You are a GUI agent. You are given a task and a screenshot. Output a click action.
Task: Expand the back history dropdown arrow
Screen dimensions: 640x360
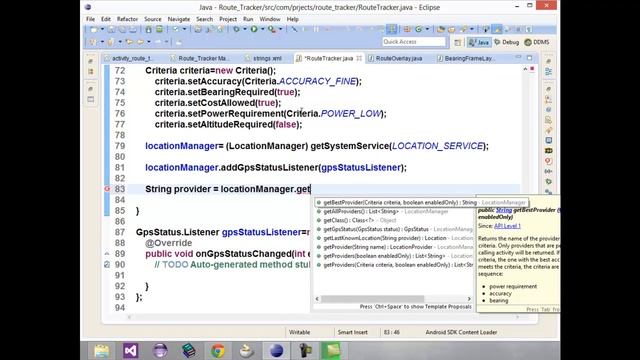point(149,42)
